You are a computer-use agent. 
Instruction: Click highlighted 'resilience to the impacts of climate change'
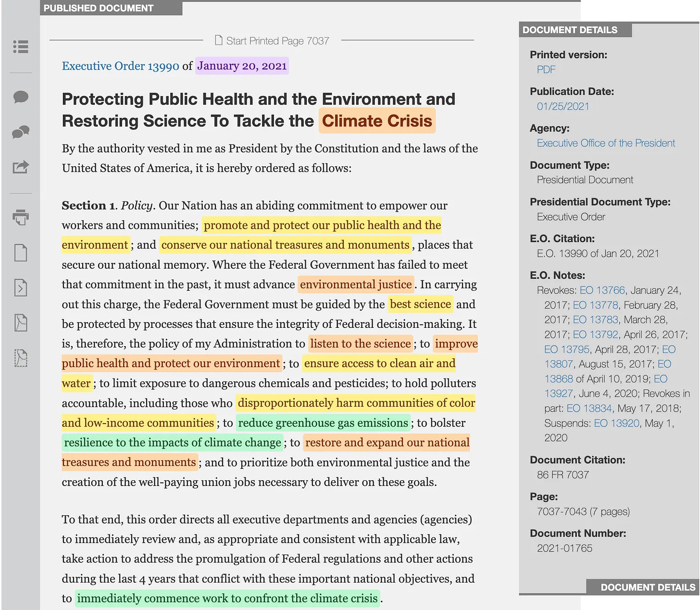pyautogui.click(x=173, y=443)
